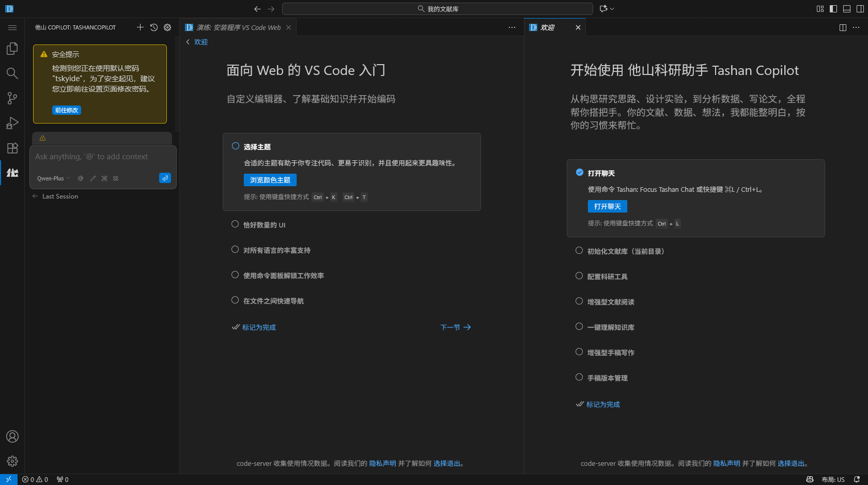The height and width of the screenshot is (485, 868).
Task: Open the Qwen-Plus model dropdown
Action: pos(53,178)
